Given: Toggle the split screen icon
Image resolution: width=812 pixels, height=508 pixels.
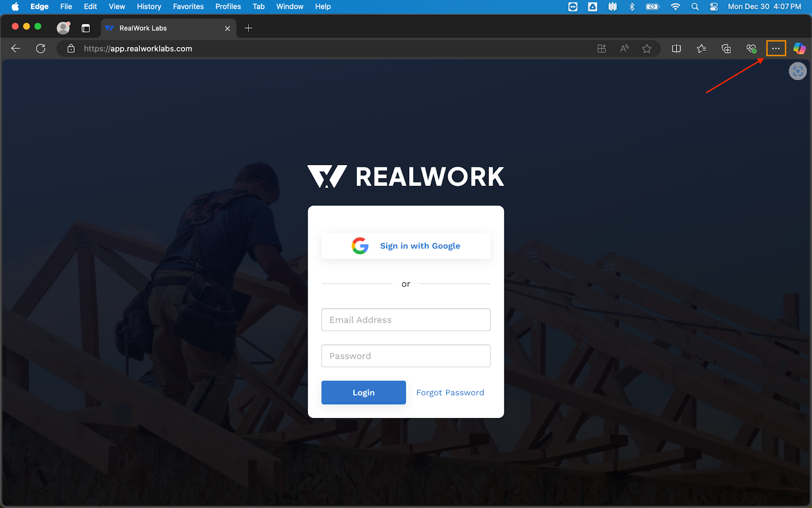Looking at the screenshot, I should (676, 49).
